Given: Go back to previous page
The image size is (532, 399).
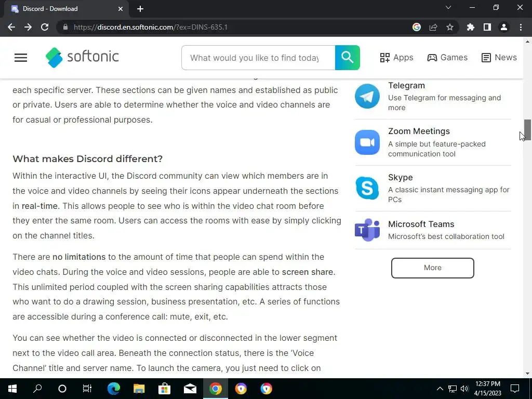Looking at the screenshot, I should (11, 27).
